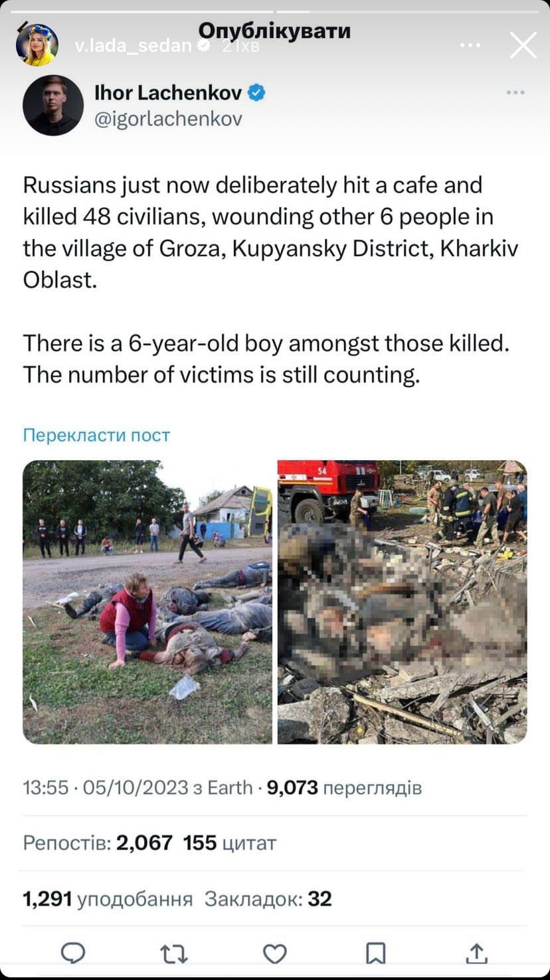Click v.lada_sedan's verified badge

tap(205, 46)
